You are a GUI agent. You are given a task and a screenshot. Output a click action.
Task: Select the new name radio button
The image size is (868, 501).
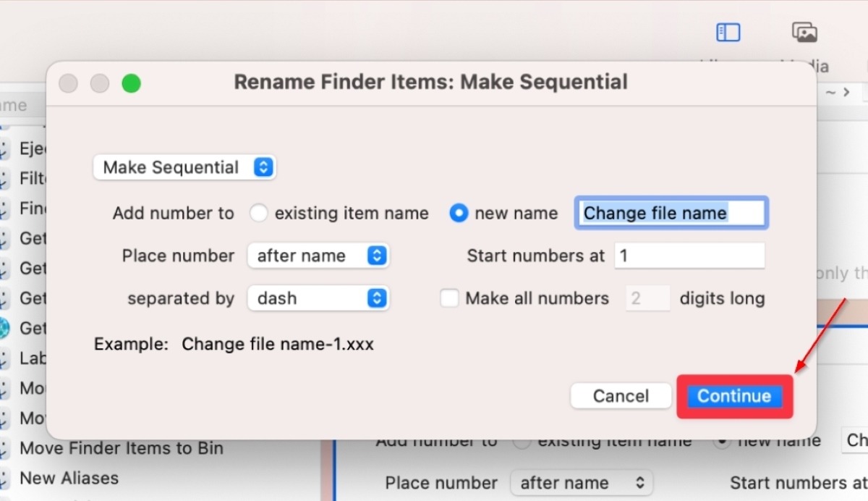click(x=459, y=213)
